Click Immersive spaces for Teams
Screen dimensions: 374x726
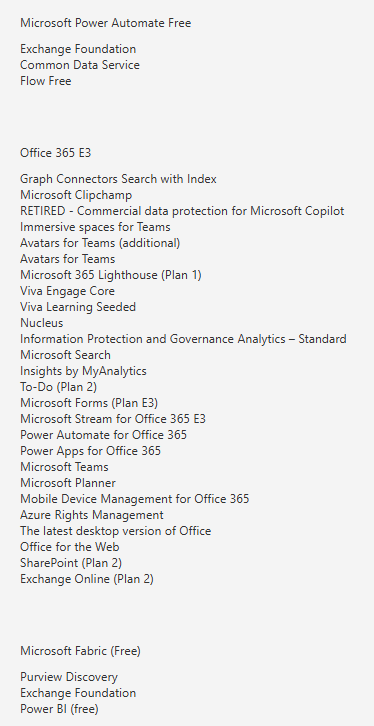click(95, 227)
